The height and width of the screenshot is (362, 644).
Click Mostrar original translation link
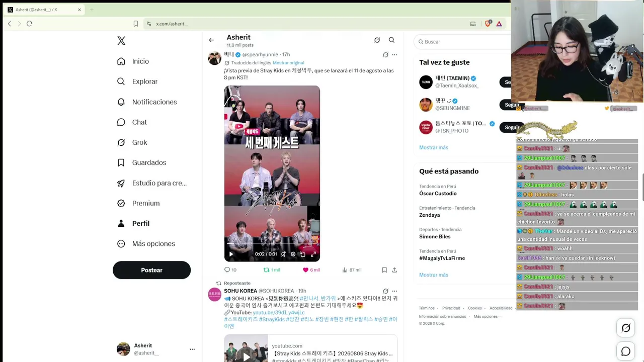(288, 63)
